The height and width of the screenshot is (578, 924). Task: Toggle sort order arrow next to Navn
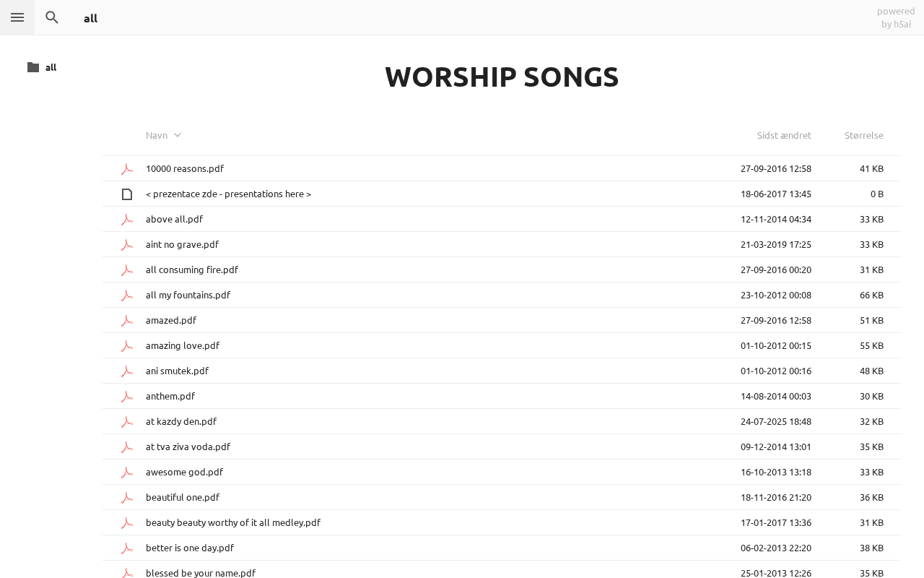178,135
